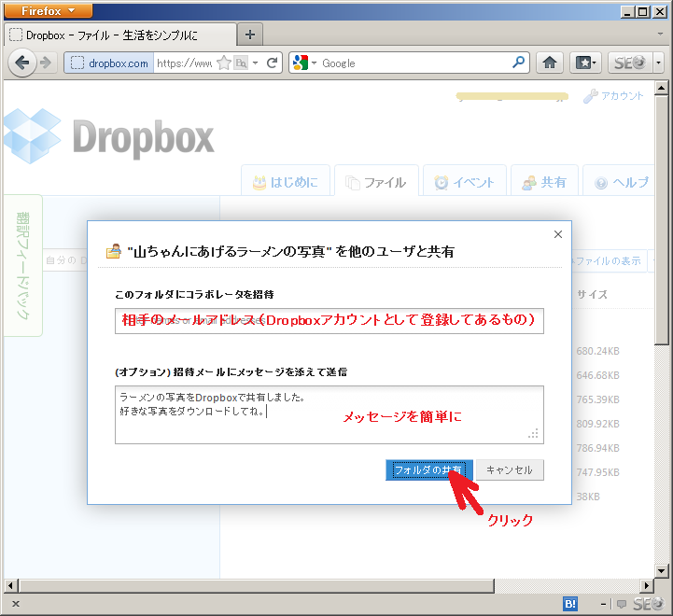
Task: Click the vertical scrollbar down arrow
Action: pos(662,571)
